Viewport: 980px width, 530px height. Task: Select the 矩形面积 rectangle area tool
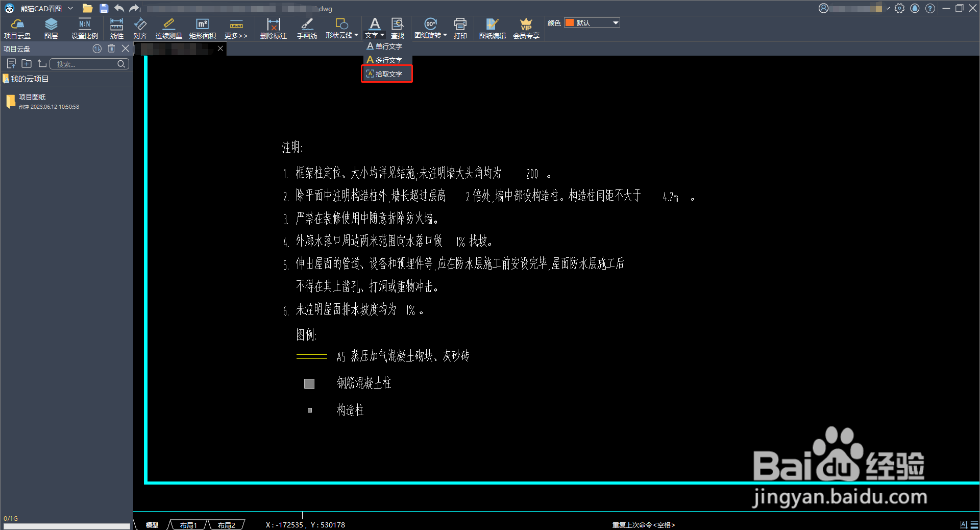pos(203,29)
